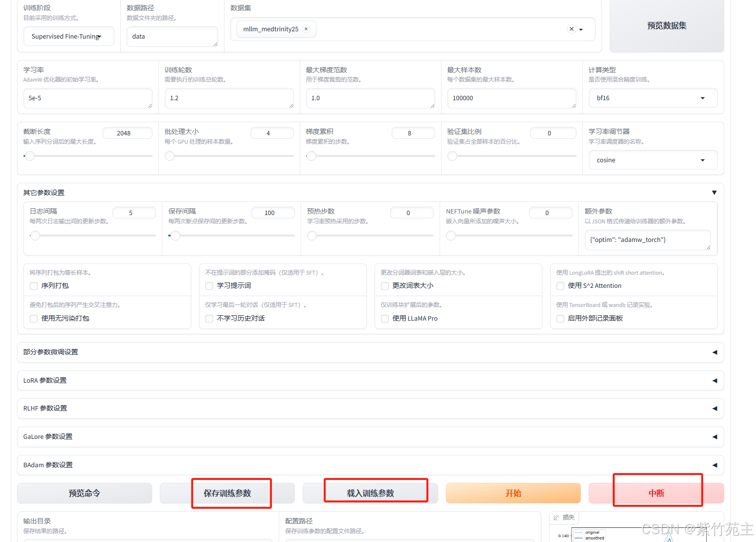Click the 批处理大小 number box showing 4
Viewport: 756px width, 542px height.
coord(272,133)
